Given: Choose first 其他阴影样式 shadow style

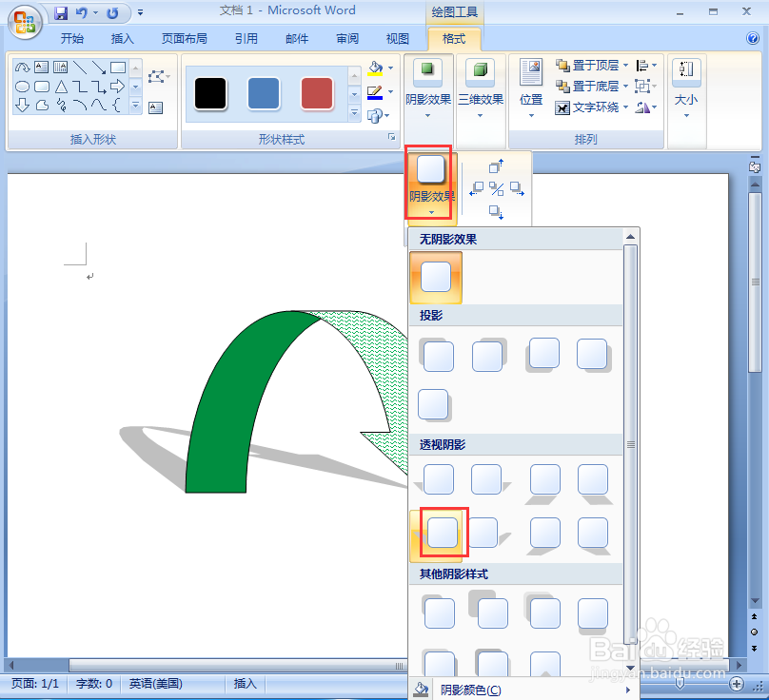Looking at the screenshot, I should click(x=439, y=612).
